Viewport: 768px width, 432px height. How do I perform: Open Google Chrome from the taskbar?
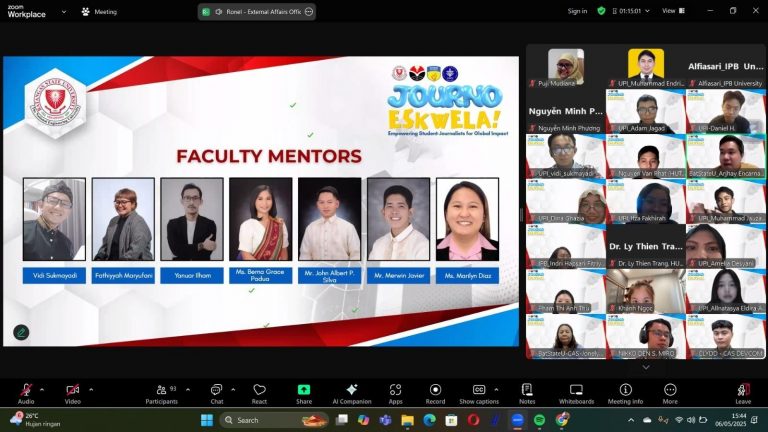(x=562, y=420)
